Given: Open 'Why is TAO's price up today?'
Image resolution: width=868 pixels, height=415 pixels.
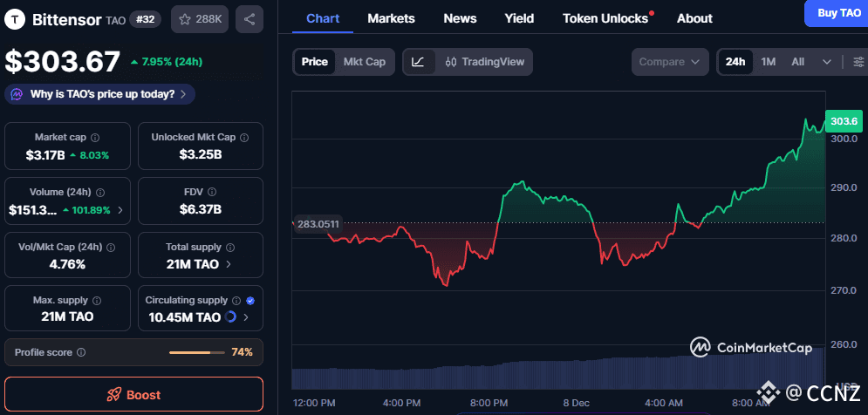Looking at the screenshot, I should (100, 94).
